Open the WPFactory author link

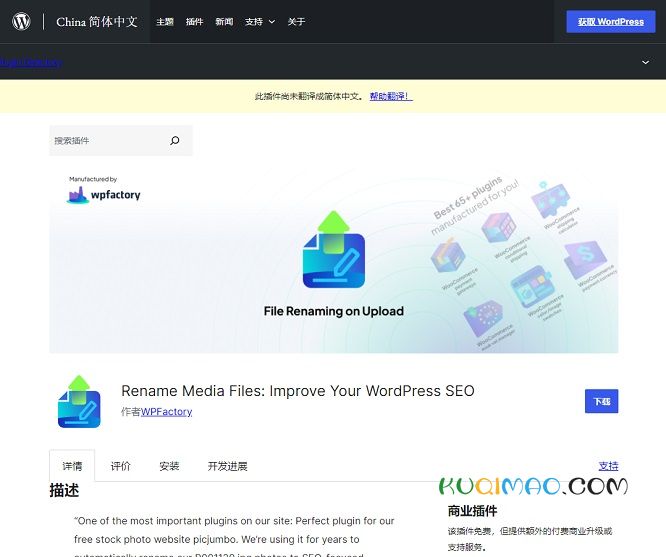166,412
